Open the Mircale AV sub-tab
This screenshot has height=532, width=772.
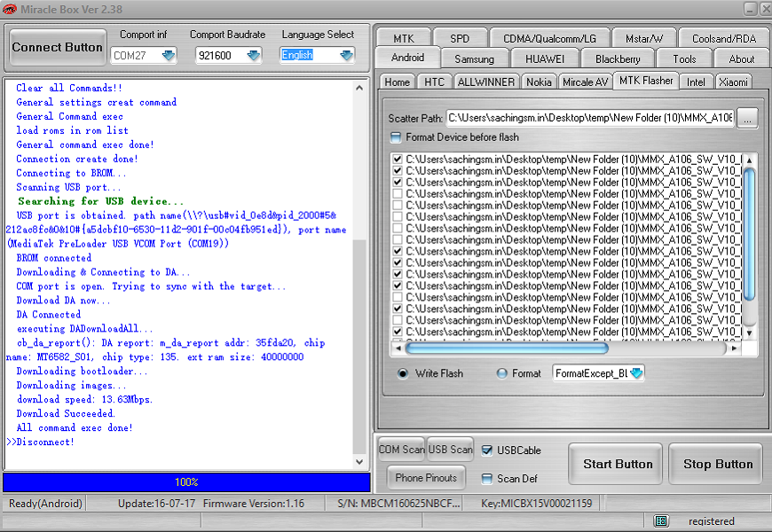tap(585, 82)
